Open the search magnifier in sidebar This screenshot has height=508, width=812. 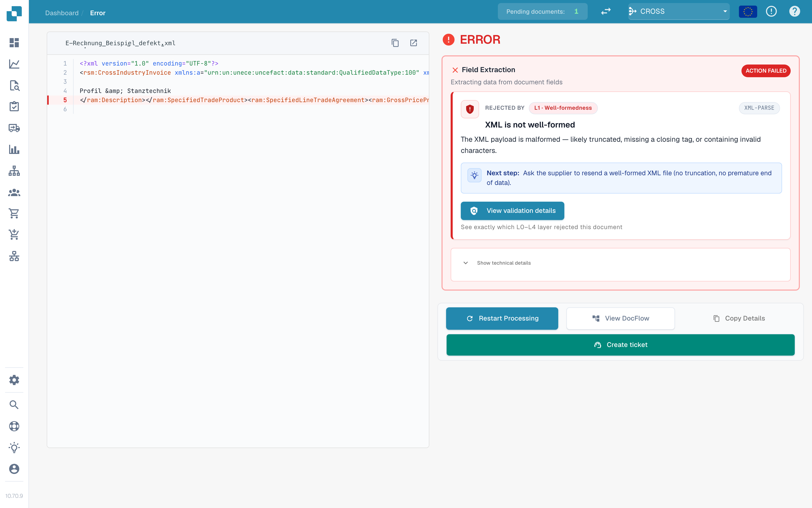(x=14, y=405)
